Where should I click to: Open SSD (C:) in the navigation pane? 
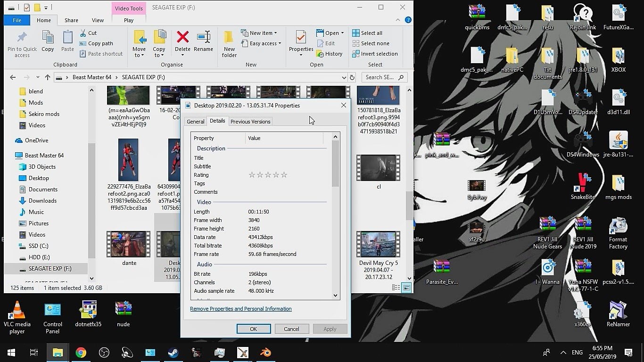tap(39, 246)
